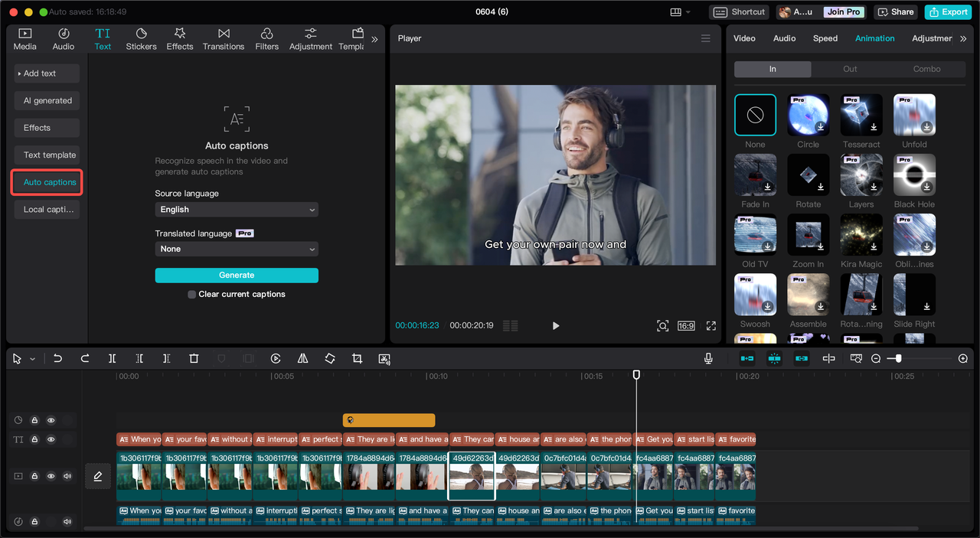
Task: Check the Clear current captions box
Action: click(192, 294)
